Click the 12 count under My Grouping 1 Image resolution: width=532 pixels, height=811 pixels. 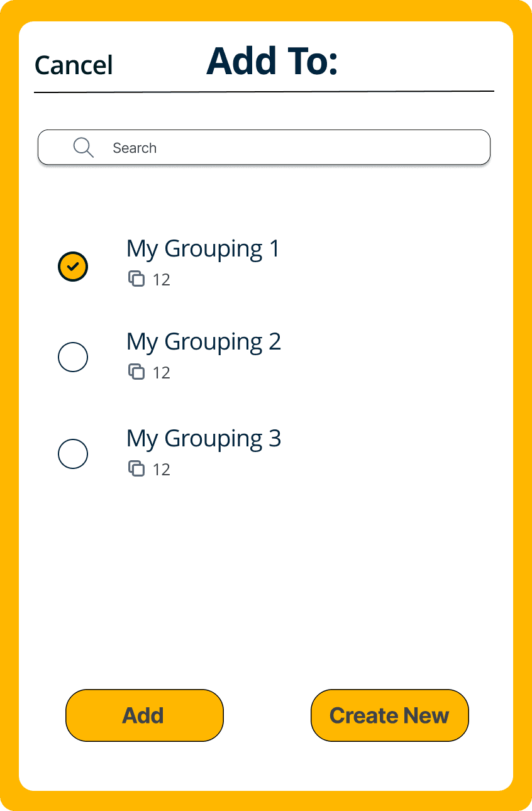pyautogui.click(x=162, y=280)
